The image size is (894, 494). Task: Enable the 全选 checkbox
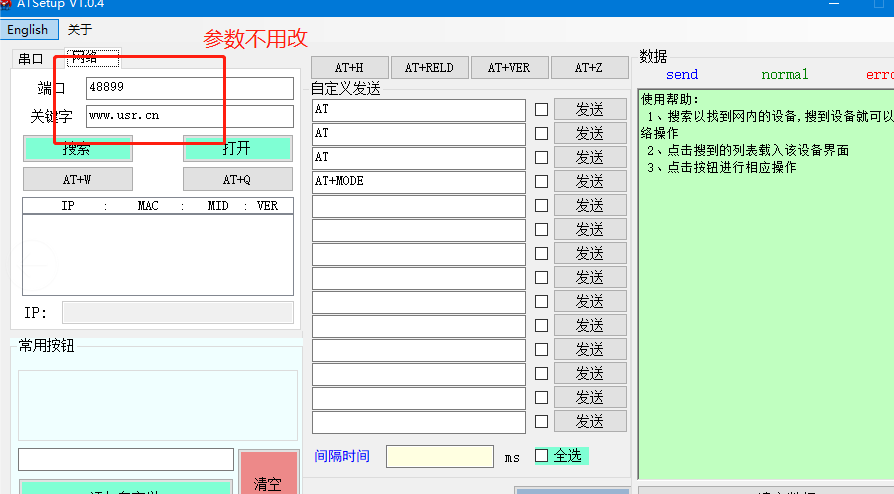(x=542, y=456)
